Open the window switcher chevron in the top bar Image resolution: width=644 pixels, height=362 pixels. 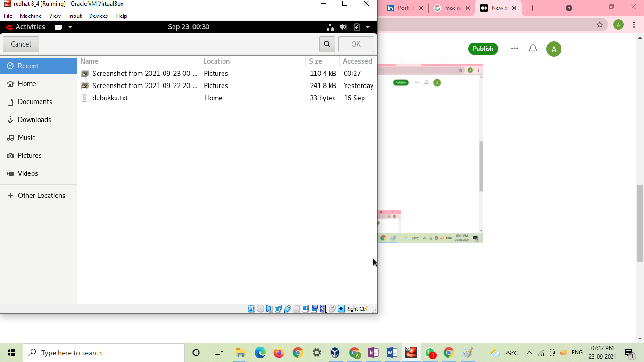click(70, 27)
